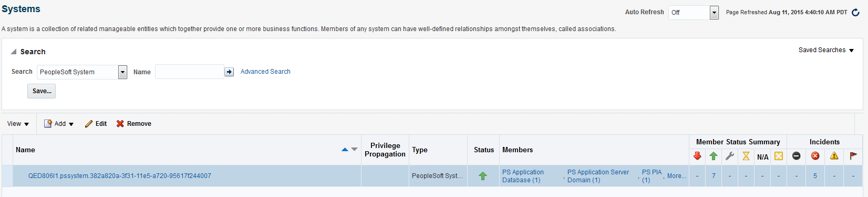This screenshot has width=868, height=197.
Task: Open the Saved Searches menu
Action: pos(826,50)
